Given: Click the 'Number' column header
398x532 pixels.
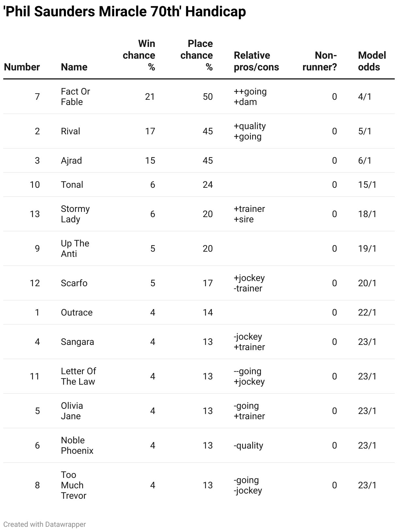Looking at the screenshot, I should [22, 67].
